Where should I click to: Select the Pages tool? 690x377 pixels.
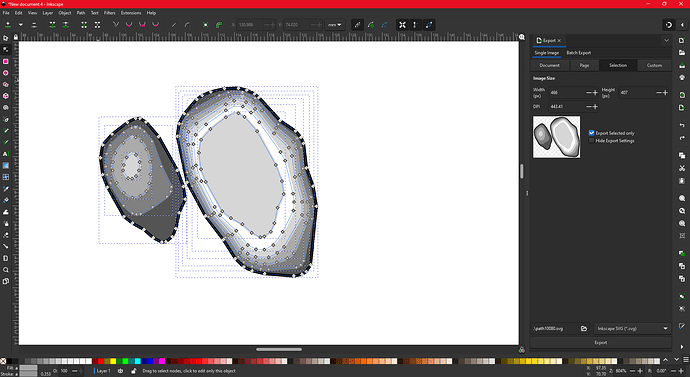pos(6,281)
